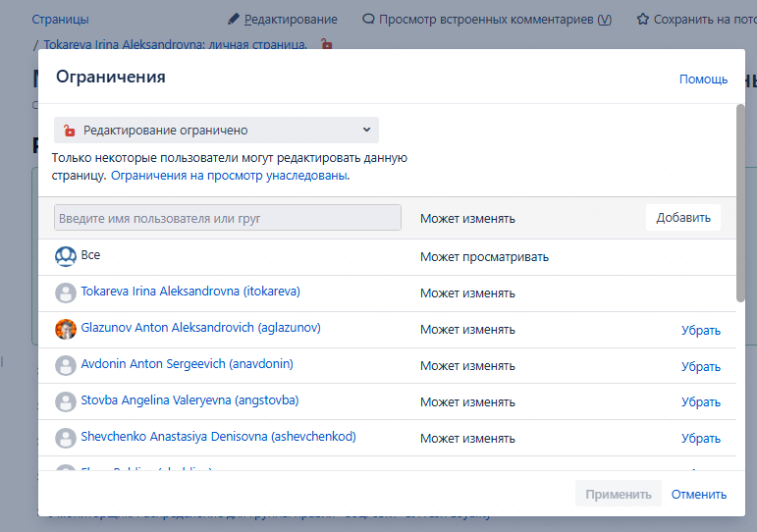Remove Glazunov Anton via Убрать
The width and height of the screenshot is (757, 532).
pos(700,330)
